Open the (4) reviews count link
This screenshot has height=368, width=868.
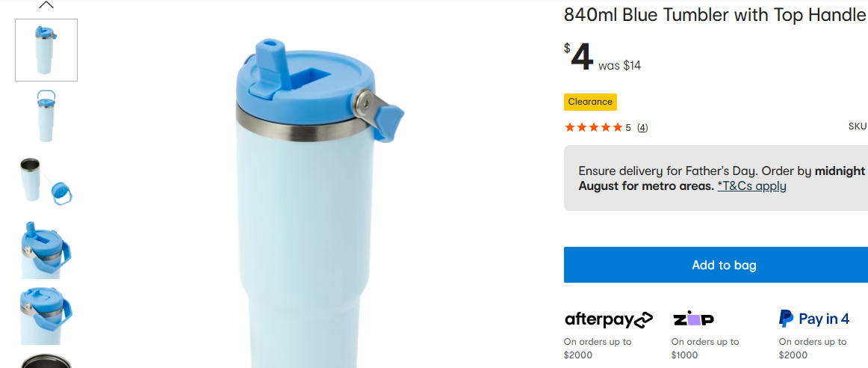click(x=642, y=127)
